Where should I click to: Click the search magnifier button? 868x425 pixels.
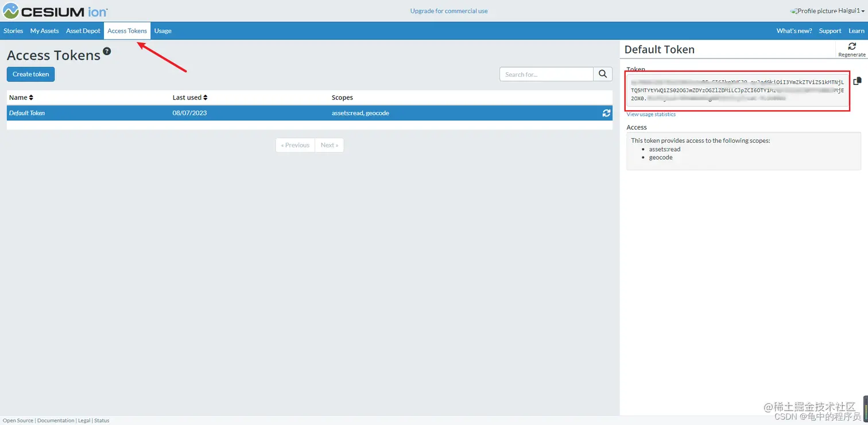pyautogui.click(x=603, y=74)
